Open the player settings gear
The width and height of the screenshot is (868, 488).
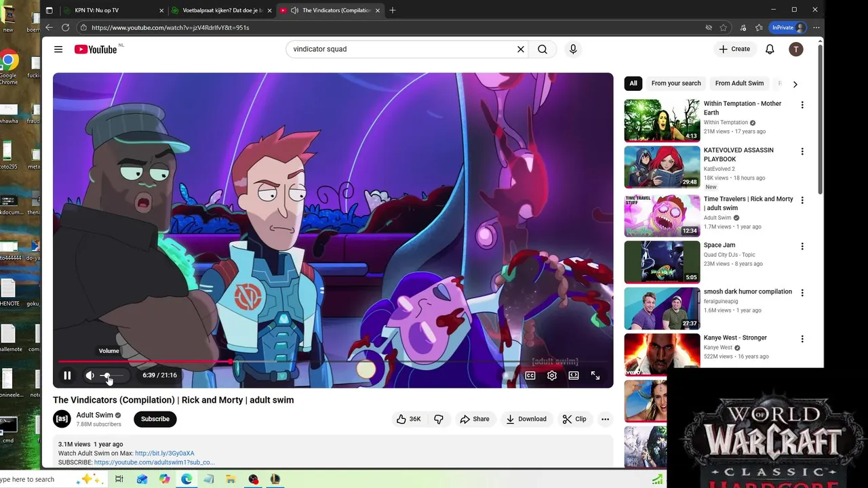tap(552, 375)
